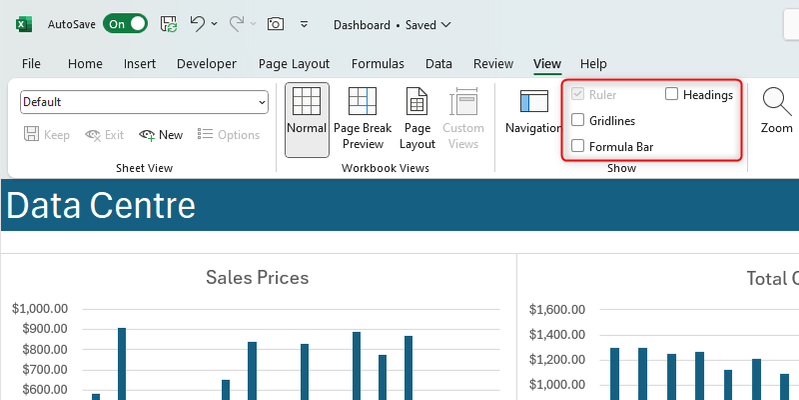The height and width of the screenshot is (400, 799).
Task: Enable the Headings checkbox
Action: pyautogui.click(x=672, y=94)
